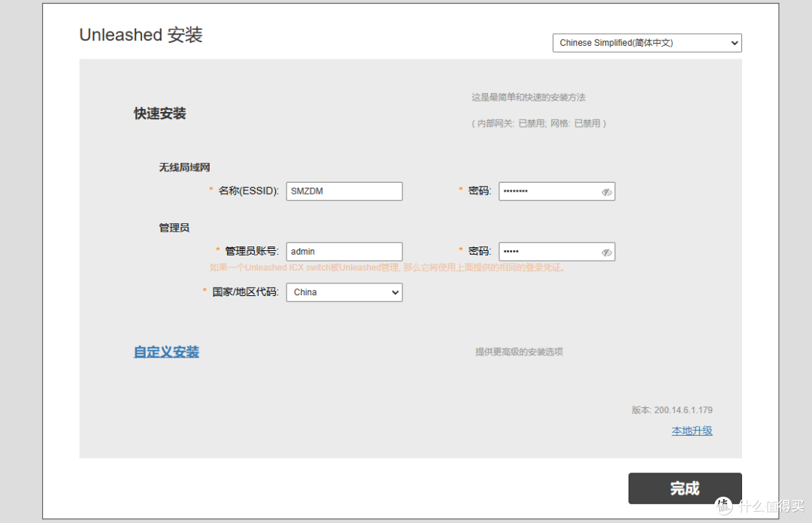Click the orange Unleashed ICX switch notice
This screenshot has height=523, width=812.
click(389, 268)
